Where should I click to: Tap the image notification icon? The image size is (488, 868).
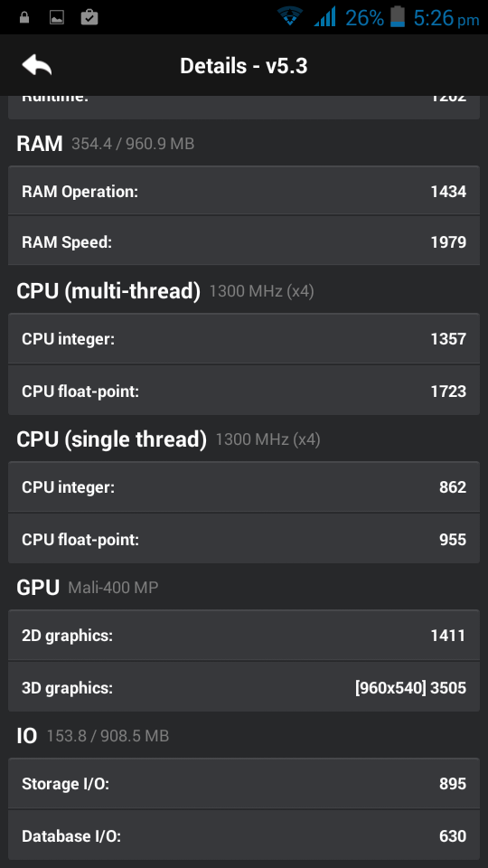click(x=56, y=18)
